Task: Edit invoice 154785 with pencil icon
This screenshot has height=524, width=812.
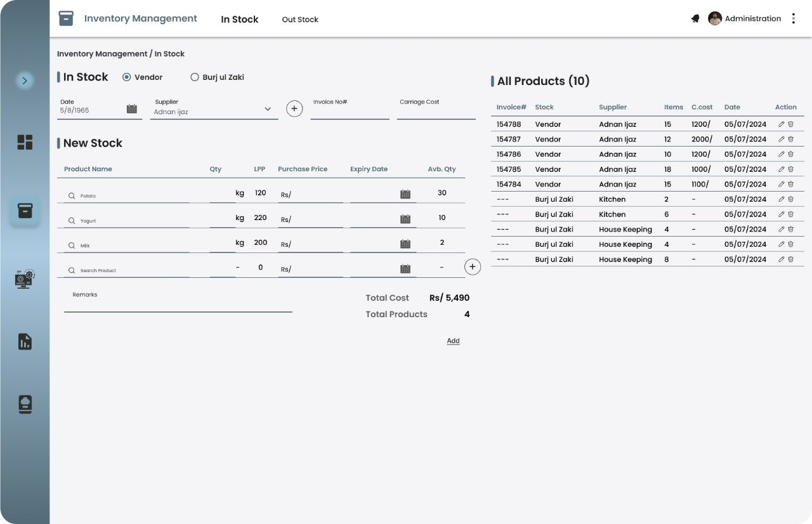Action: pos(782,169)
